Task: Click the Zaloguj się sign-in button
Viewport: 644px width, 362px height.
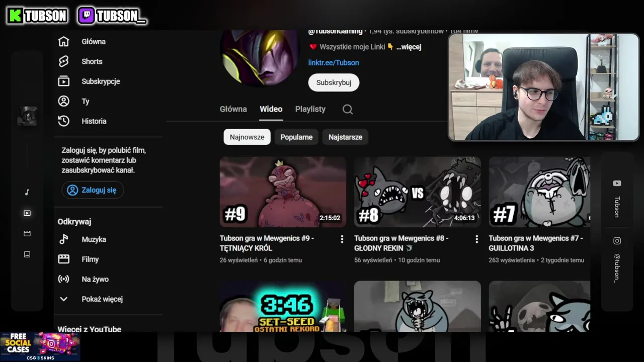Action: pos(93,190)
